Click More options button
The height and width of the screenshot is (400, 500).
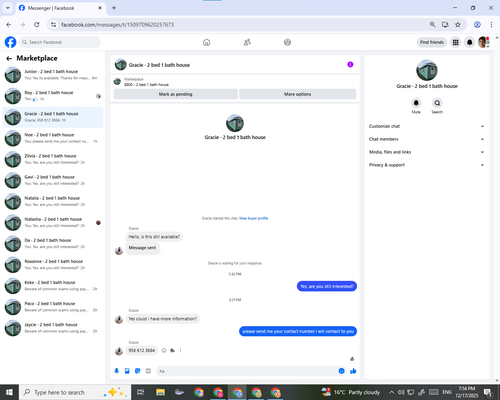point(297,94)
